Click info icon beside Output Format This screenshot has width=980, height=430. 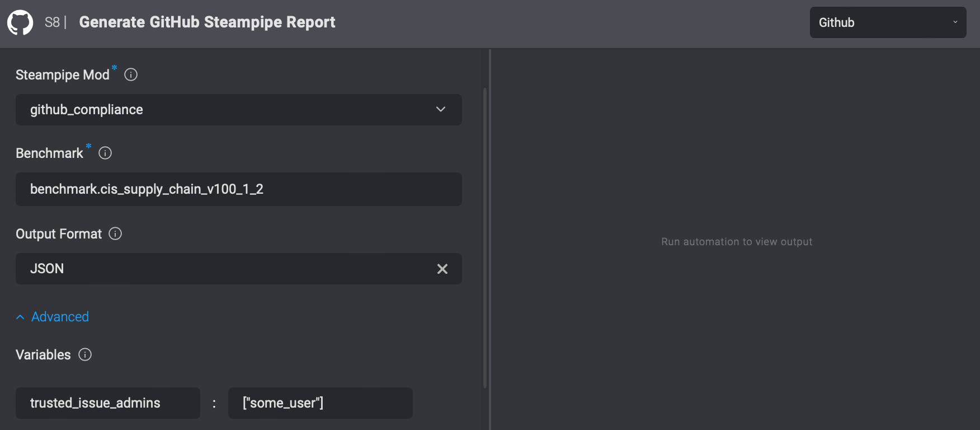tap(115, 233)
